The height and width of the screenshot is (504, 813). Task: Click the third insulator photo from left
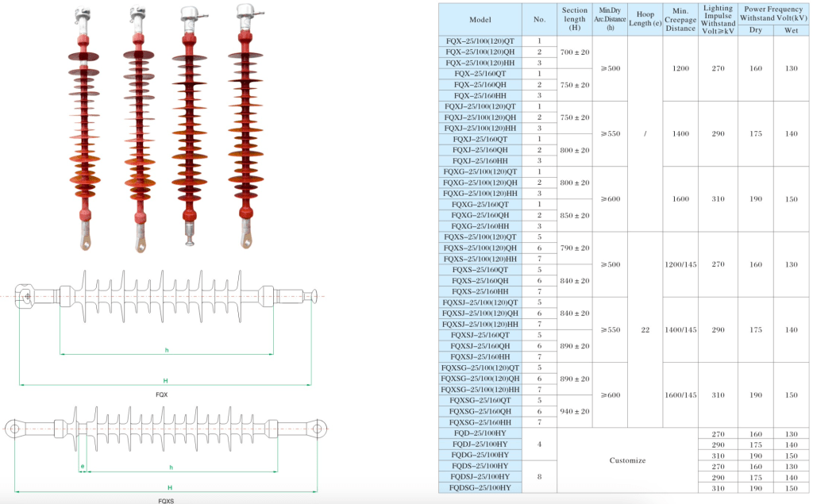(189, 127)
